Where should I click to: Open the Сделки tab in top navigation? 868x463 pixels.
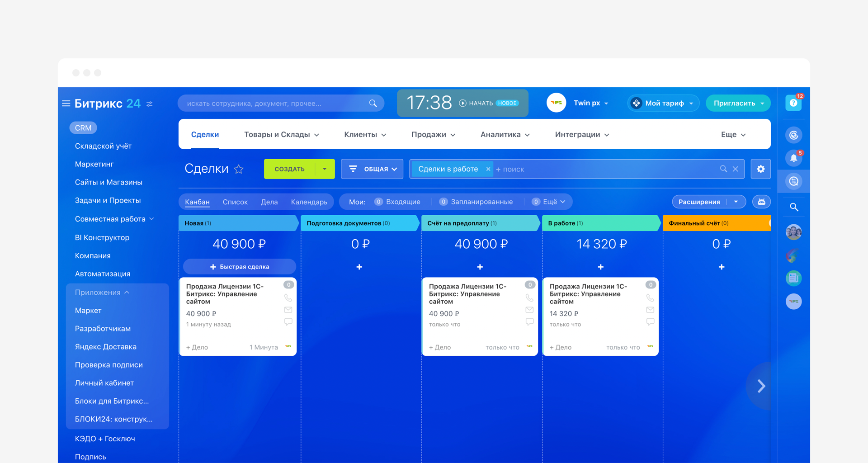pyautogui.click(x=205, y=135)
